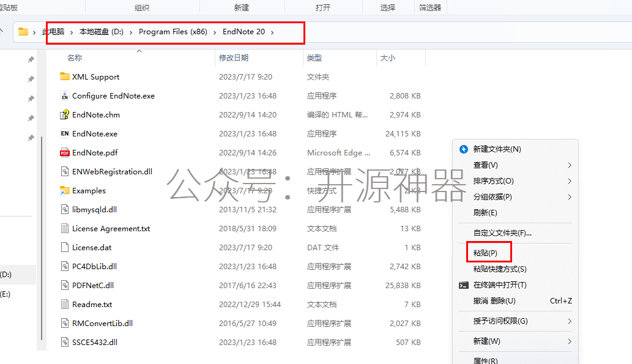This screenshot has width=632, height=364.
Task: Click the Readme.txt file icon
Action: (x=64, y=304)
